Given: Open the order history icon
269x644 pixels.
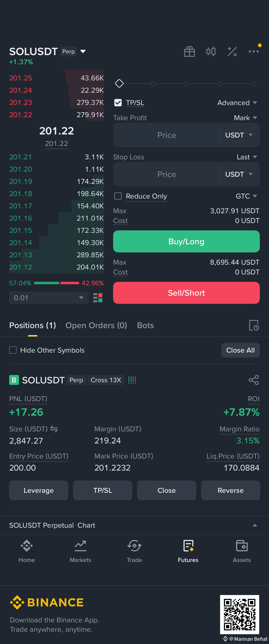Looking at the screenshot, I should (x=254, y=325).
